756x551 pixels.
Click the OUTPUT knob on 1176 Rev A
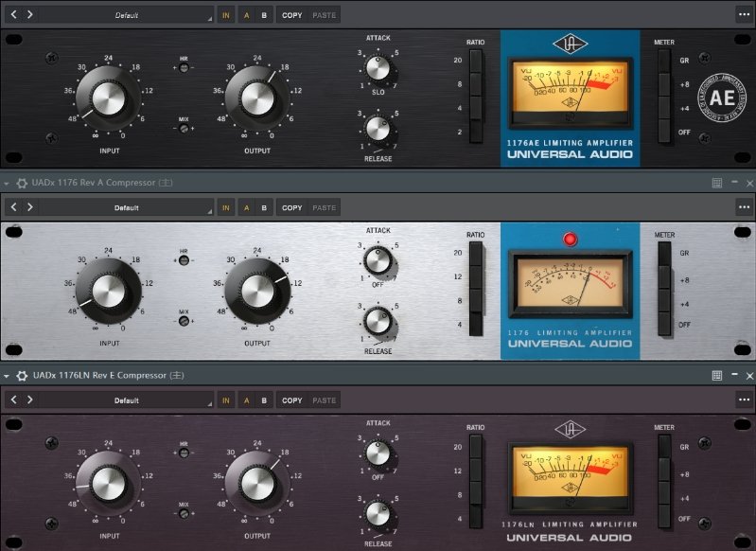[257, 291]
